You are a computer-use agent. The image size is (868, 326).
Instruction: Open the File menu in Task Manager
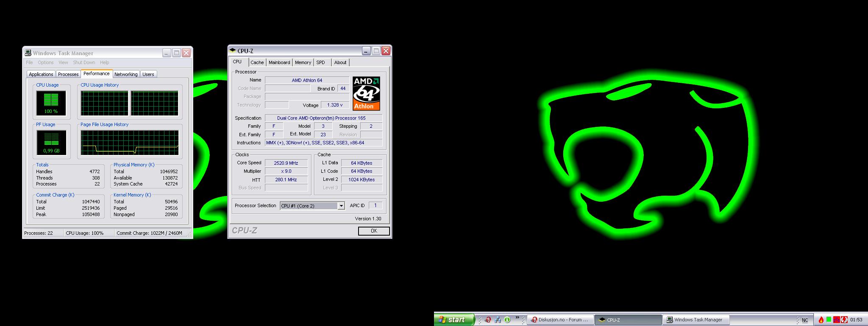click(x=29, y=62)
